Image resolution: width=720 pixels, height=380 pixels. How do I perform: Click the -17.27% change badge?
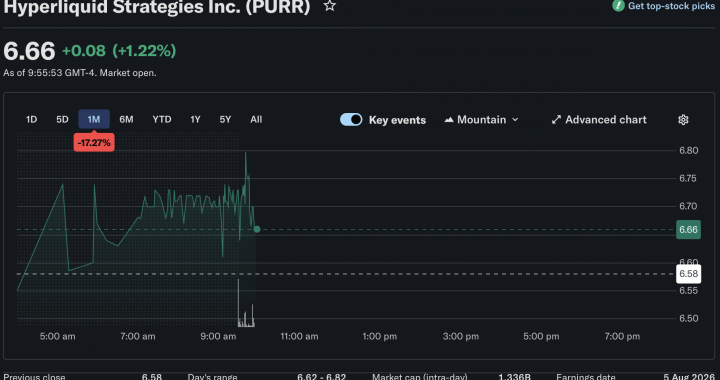point(94,143)
